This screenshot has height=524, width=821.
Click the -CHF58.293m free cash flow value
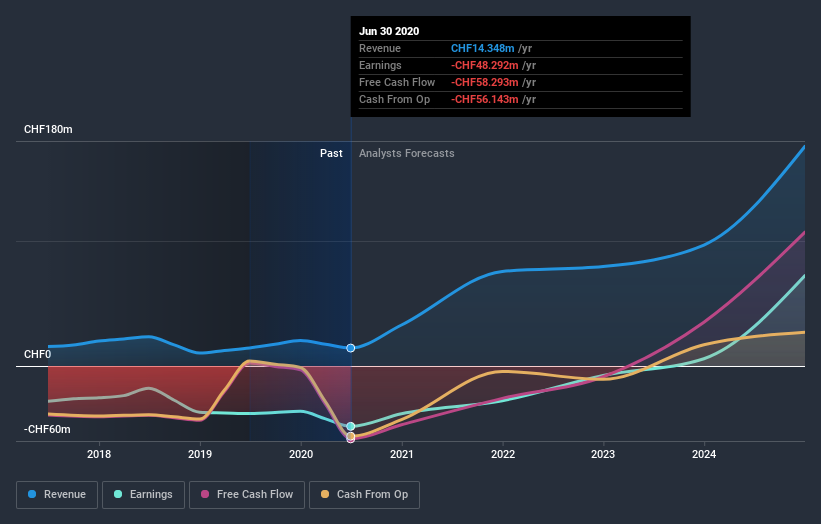[x=485, y=82]
